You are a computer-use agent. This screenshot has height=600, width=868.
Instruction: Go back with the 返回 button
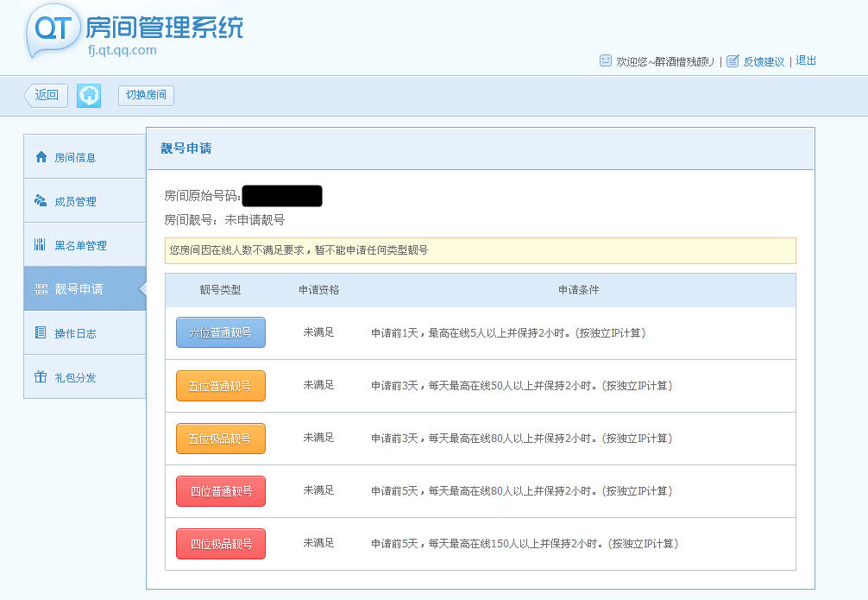(46, 95)
